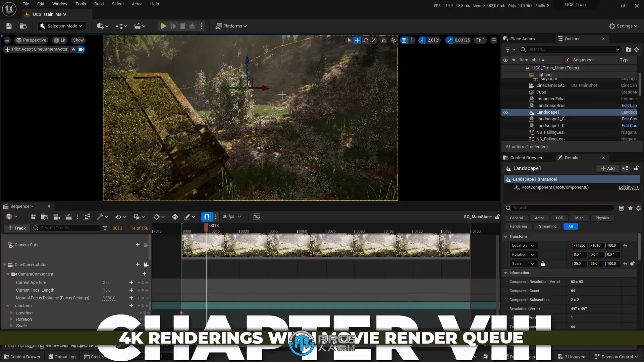The image size is (644, 362).
Task: Open the Add content cube dropdown
Action: pyautogui.click(x=103, y=26)
